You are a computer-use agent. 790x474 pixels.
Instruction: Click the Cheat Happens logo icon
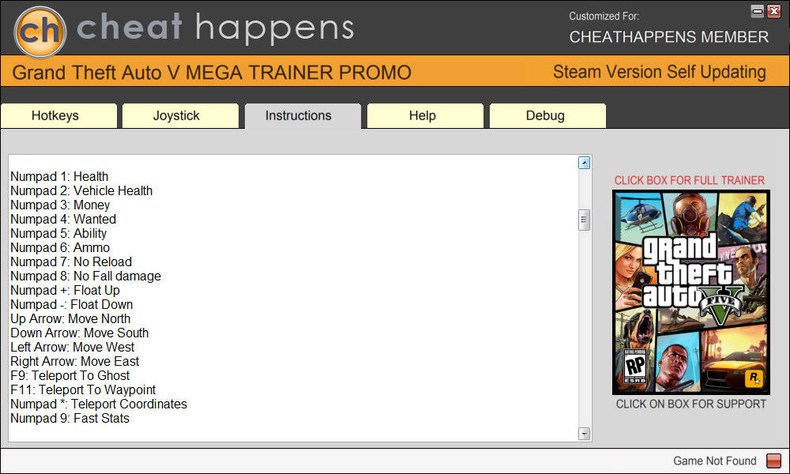[40, 31]
